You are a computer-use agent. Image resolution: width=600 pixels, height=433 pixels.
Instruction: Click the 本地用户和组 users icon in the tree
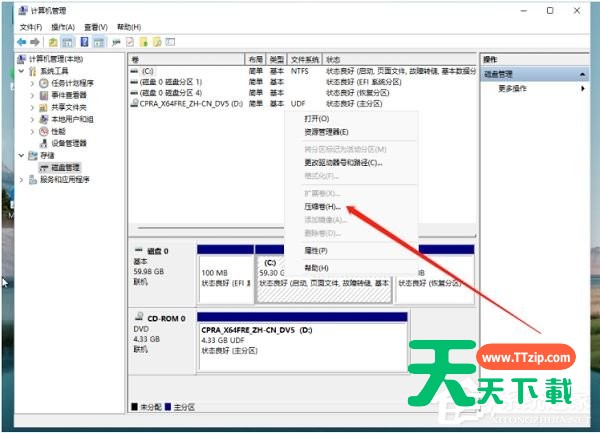pyautogui.click(x=44, y=119)
